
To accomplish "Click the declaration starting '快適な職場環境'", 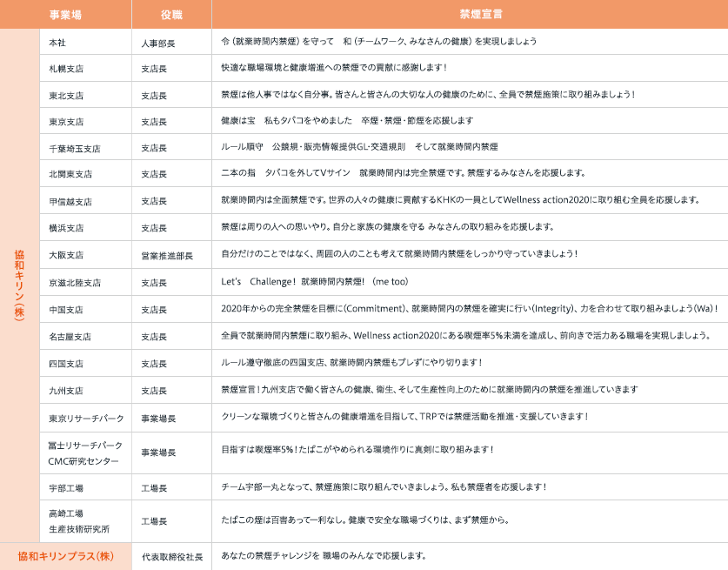I will [334, 67].
